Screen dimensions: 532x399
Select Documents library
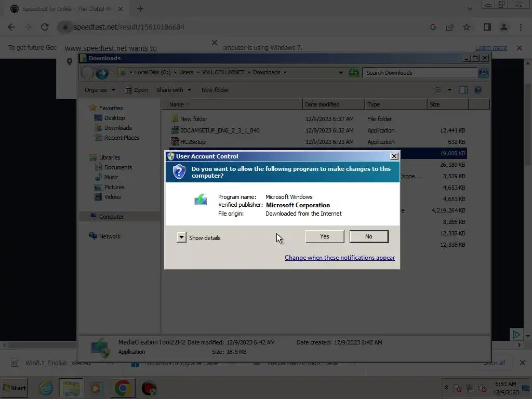coord(114,167)
